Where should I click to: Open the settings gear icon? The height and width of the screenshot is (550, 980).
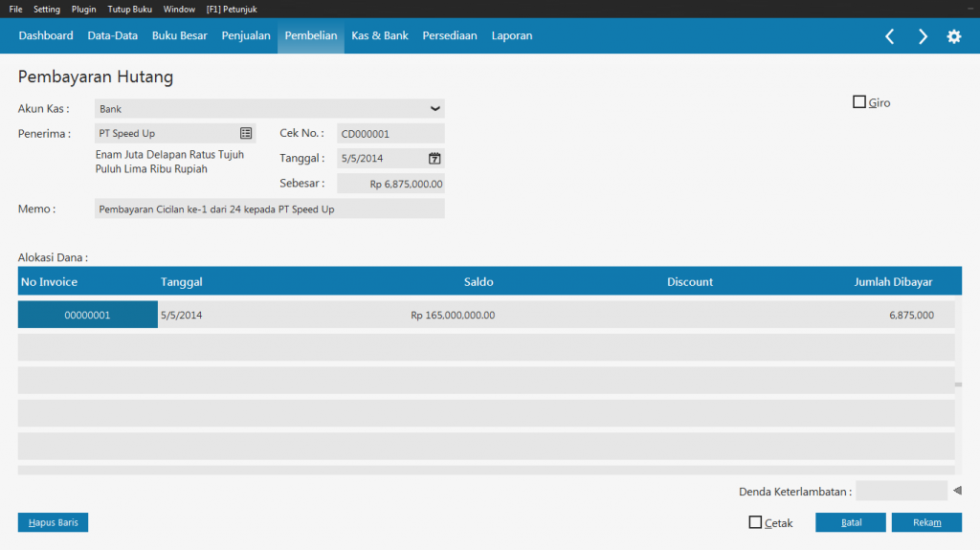[x=954, y=36]
